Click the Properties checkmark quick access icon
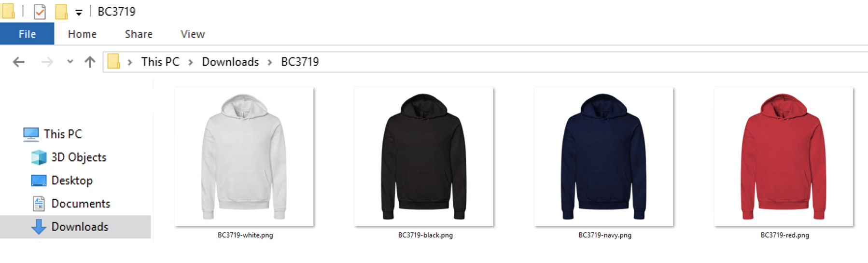Screen dimensions: 868x263 40,12
